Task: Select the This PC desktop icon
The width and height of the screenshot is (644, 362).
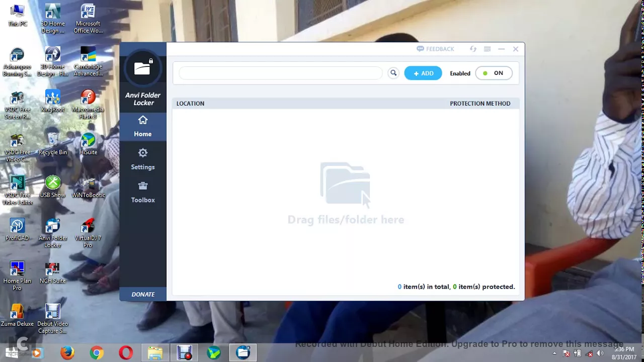Action: (18, 15)
